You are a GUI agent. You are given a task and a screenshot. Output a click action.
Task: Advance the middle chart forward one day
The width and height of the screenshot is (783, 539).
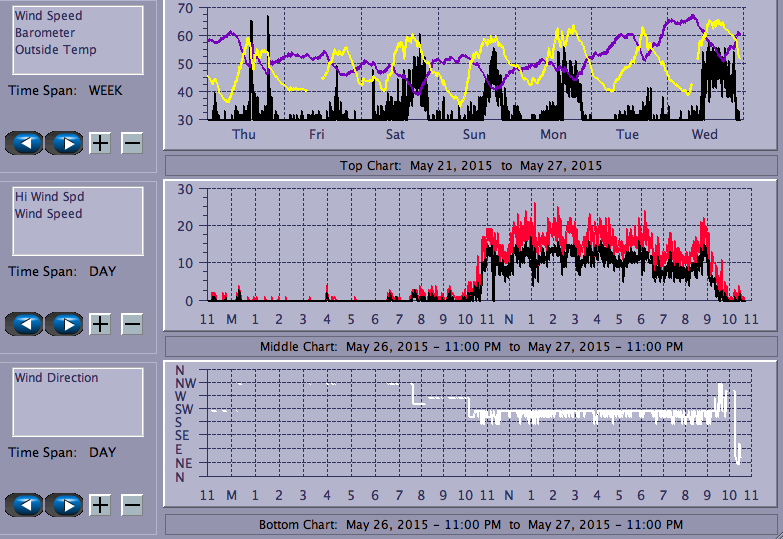[x=64, y=323]
